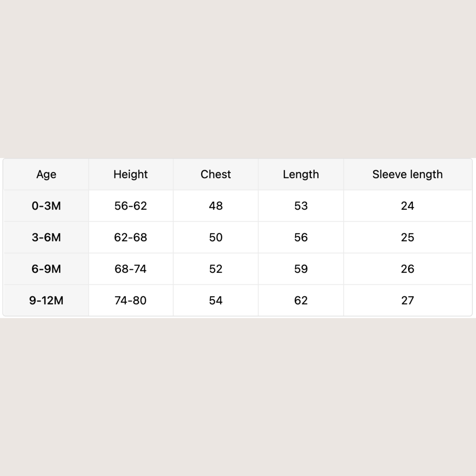476x476 pixels.
Task: Click the 3-6M age row label
Action: coord(46,237)
